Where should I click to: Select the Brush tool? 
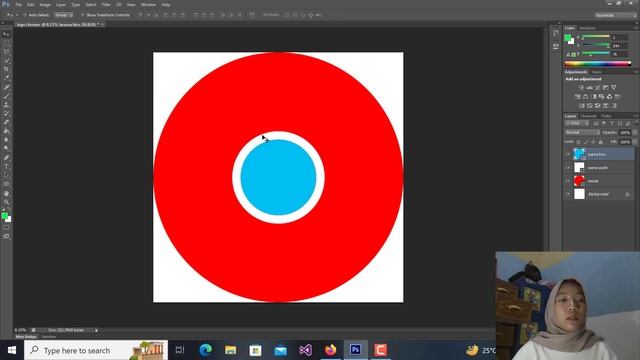pyautogui.click(x=6, y=96)
